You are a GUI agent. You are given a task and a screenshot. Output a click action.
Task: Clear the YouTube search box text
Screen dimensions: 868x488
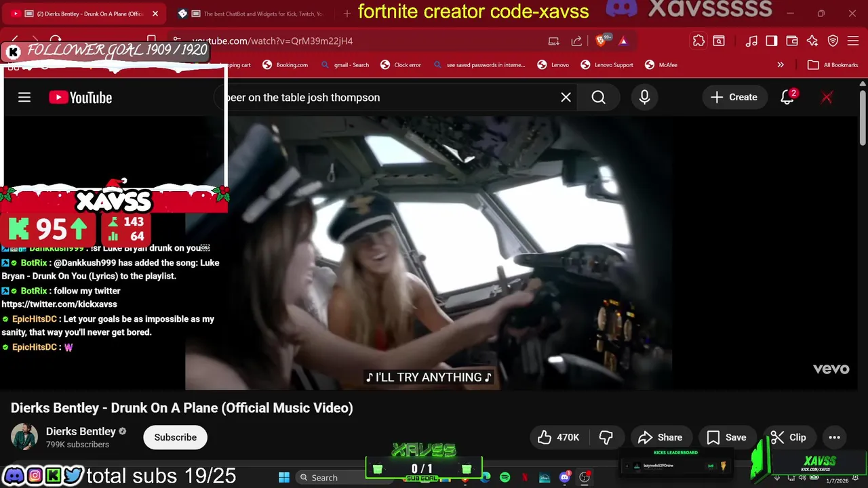(566, 98)
